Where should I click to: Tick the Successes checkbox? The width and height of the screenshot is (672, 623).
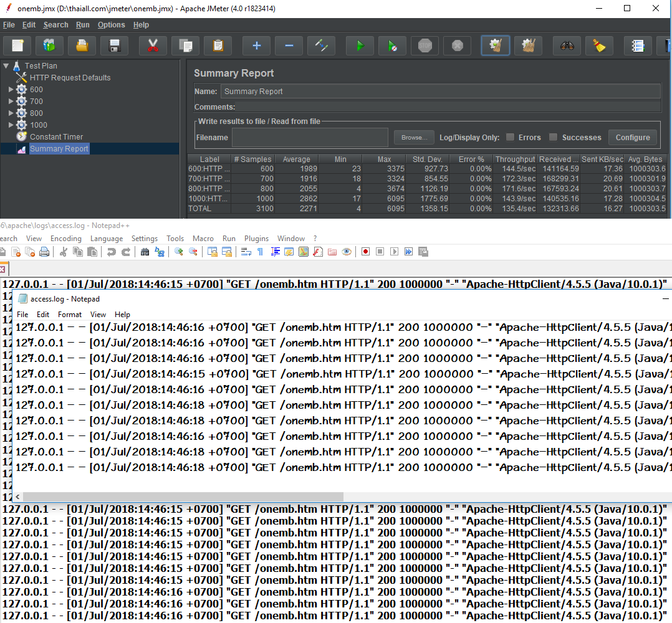[553, 138]
